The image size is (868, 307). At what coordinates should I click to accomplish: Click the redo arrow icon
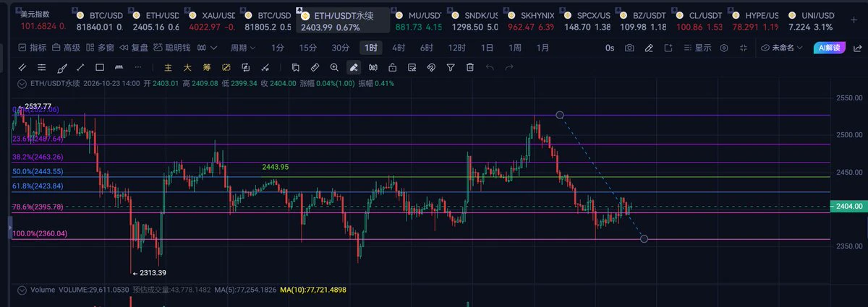509,67
